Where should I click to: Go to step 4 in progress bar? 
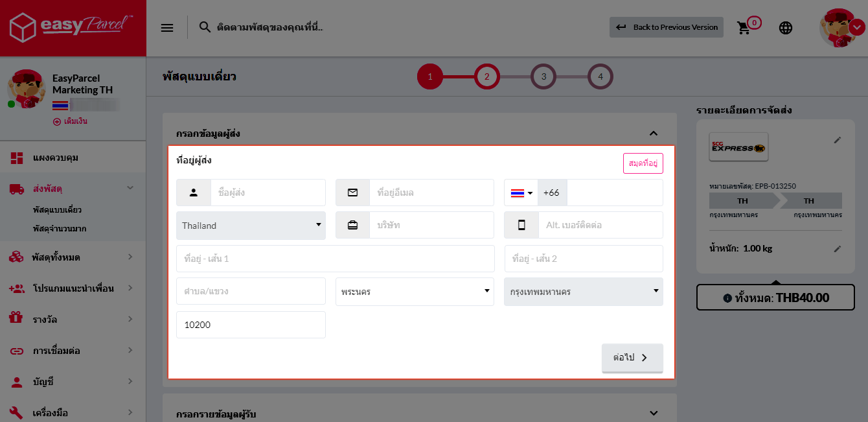point(600,76)
